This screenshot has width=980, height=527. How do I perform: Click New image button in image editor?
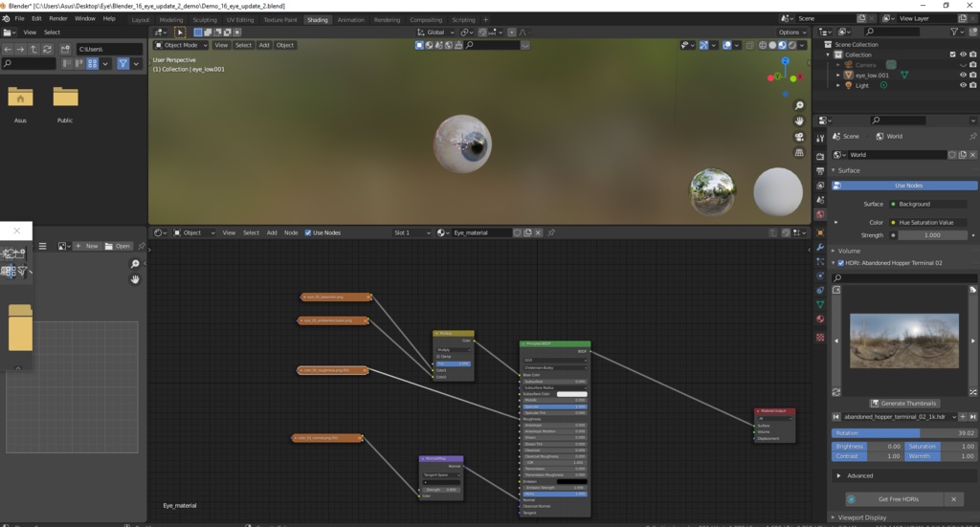tap(87, 246)
